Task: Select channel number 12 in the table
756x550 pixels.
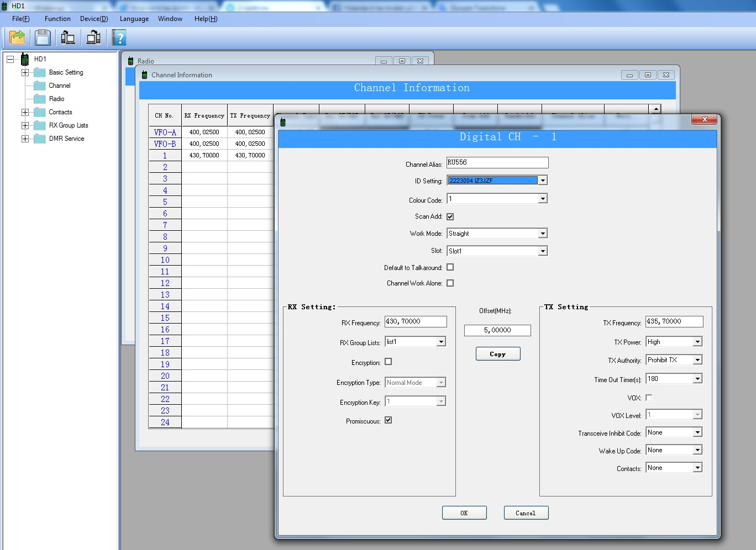Action: (x=165, y=283)
